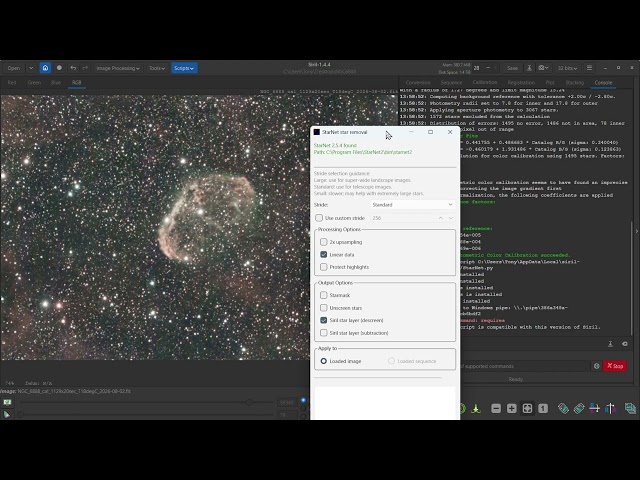Switch to the Stacking tab
This screenshot has width=640, height=480.
tap(574, 82)
